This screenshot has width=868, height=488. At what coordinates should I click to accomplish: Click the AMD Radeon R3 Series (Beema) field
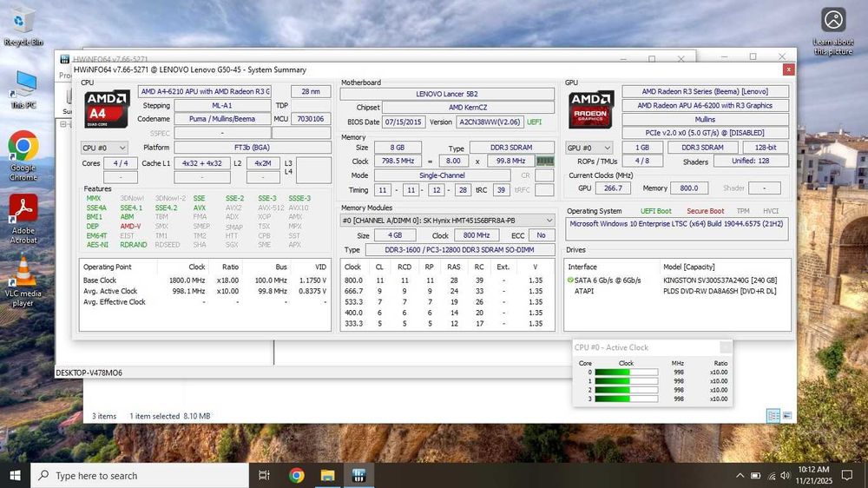(x=705, y=91)
